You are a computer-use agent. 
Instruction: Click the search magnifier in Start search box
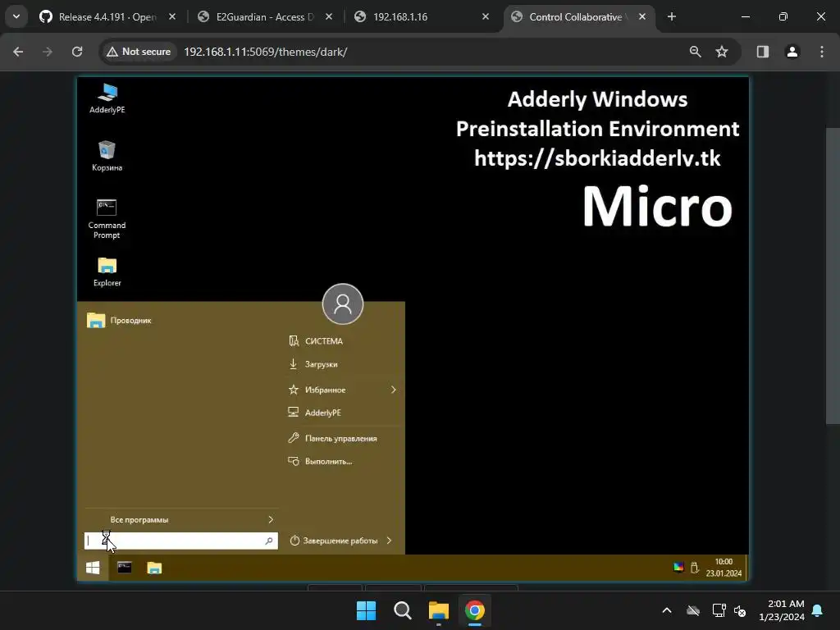click(269, 541)
